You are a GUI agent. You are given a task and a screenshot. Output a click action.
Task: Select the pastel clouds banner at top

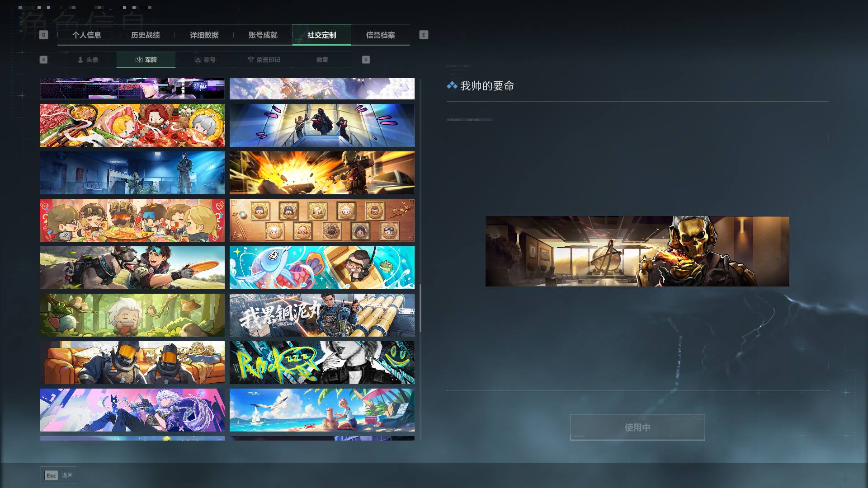click(322, 89)
